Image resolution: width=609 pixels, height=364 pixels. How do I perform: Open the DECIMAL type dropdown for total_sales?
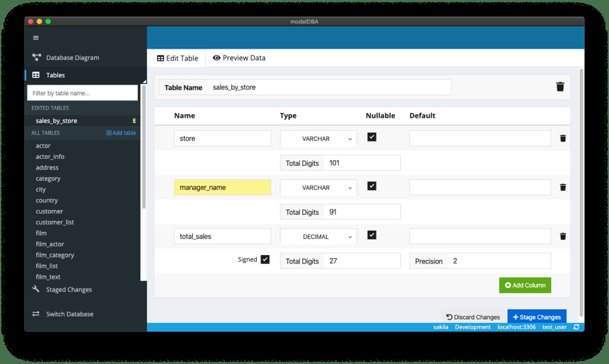tap(318, 237)
